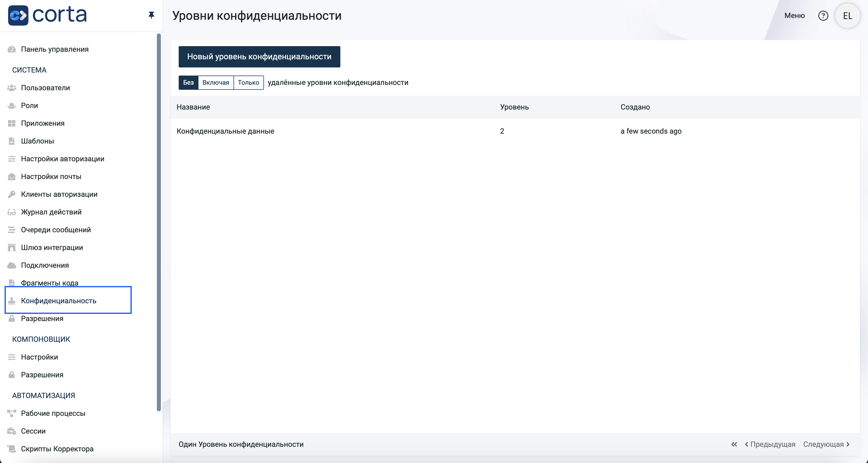The width and height of the screenshot is (868, 463).
Task: Click the 'a few seconds ago' cell
Action: point(651,131)
